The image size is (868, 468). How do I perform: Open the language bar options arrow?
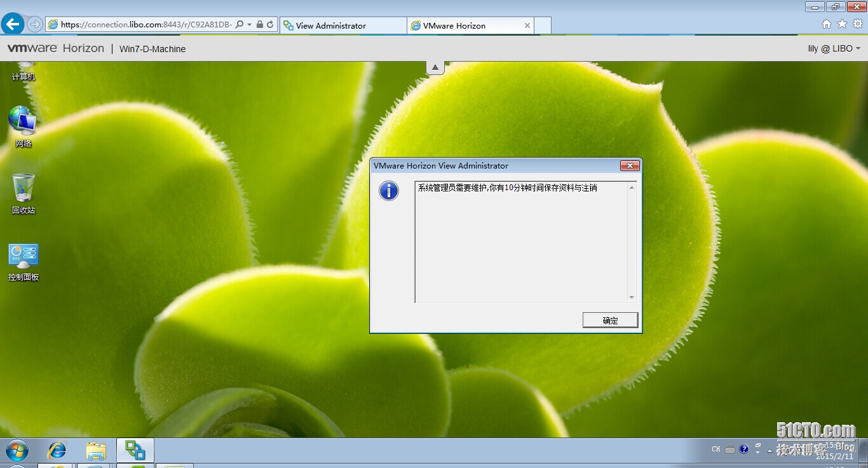click(758, 453)
